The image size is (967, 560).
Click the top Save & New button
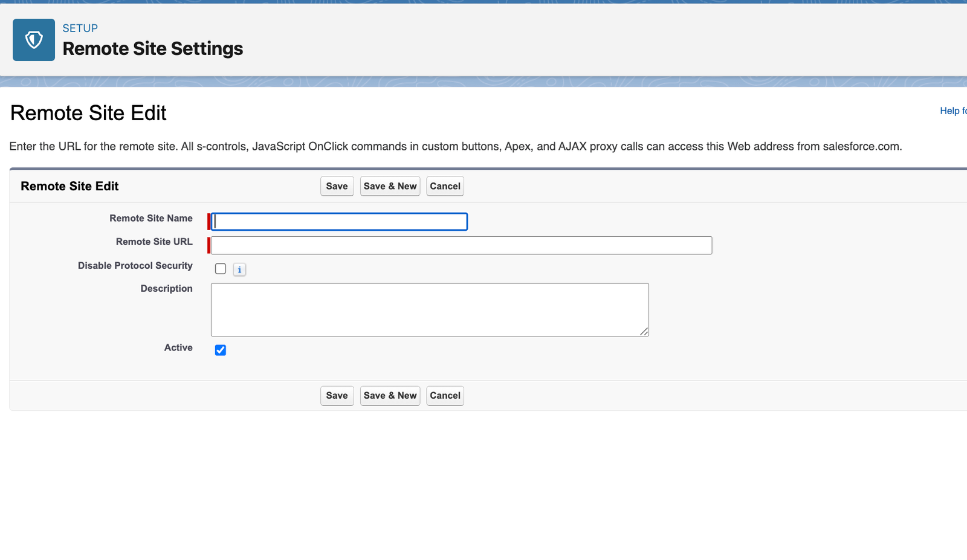pyautogui.click(x=390, y=186)
